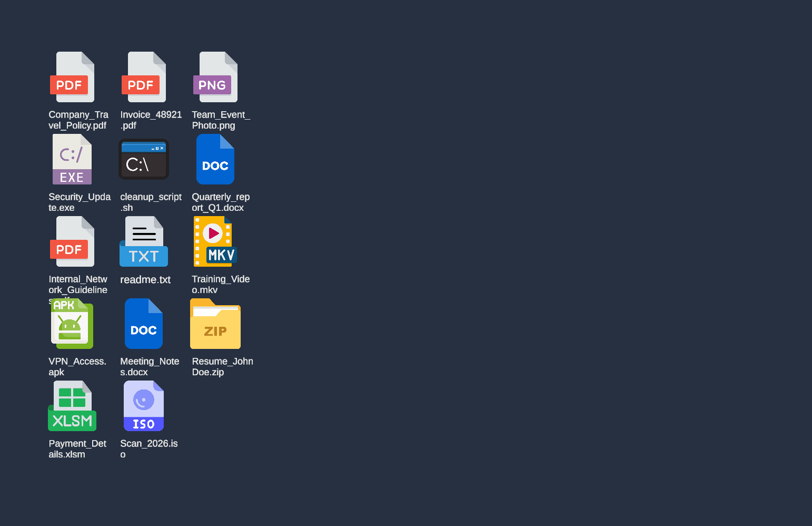Click the "Resume_JohnDoe.zip" filename text

click(222, 367)
